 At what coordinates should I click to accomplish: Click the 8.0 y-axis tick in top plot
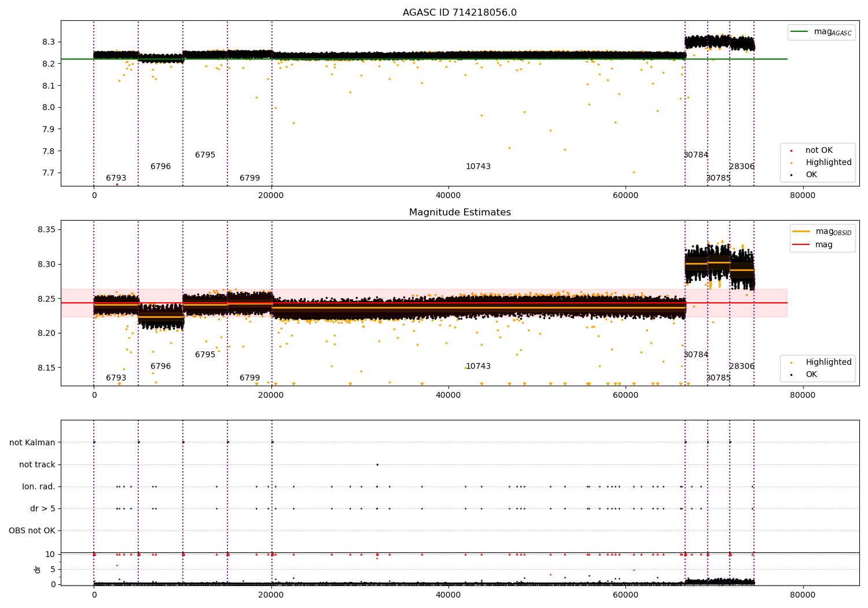49,108
